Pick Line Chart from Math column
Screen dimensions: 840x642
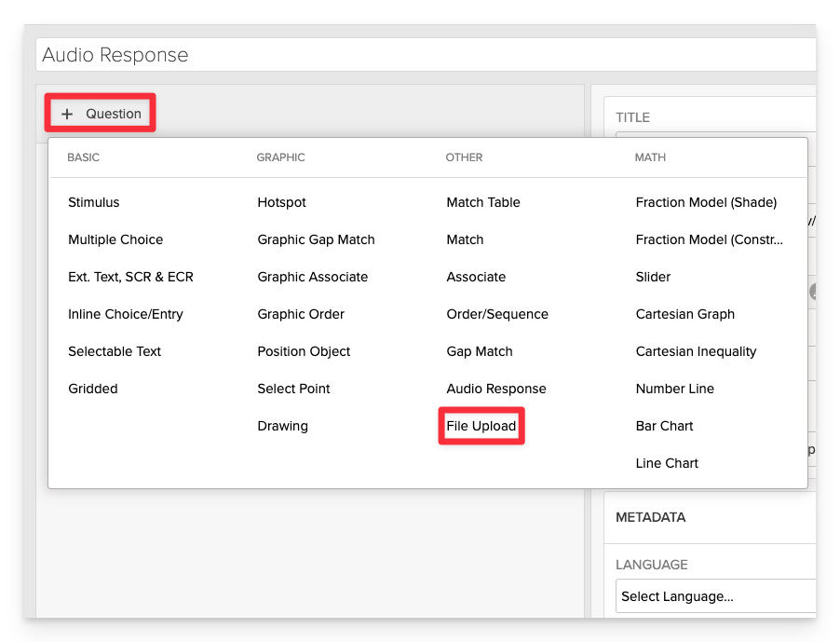click(x=667, y=463)
